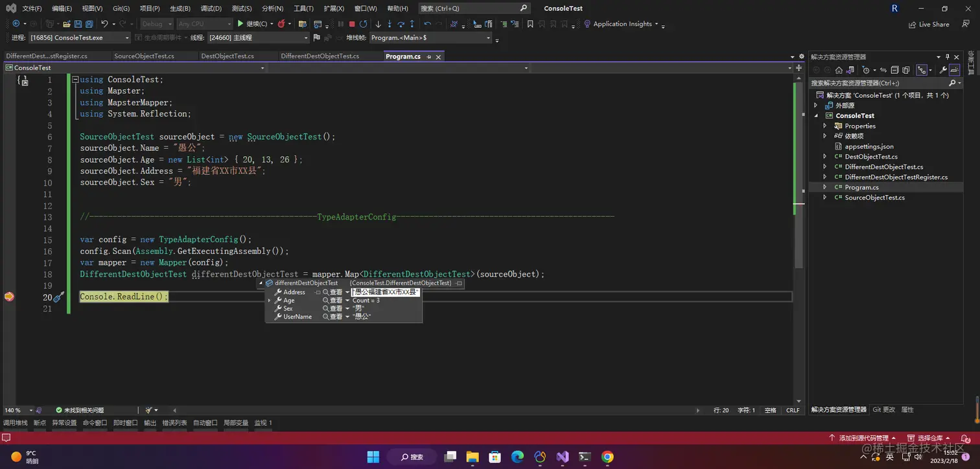Click the Step Into debug icon
Viewport: 980px width, 469px height.
tap(390, 24)
